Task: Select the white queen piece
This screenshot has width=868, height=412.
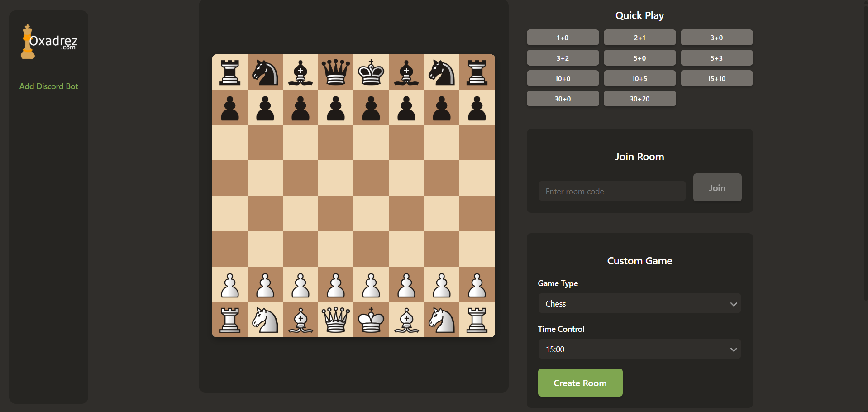Action: (x=335, y=320)
